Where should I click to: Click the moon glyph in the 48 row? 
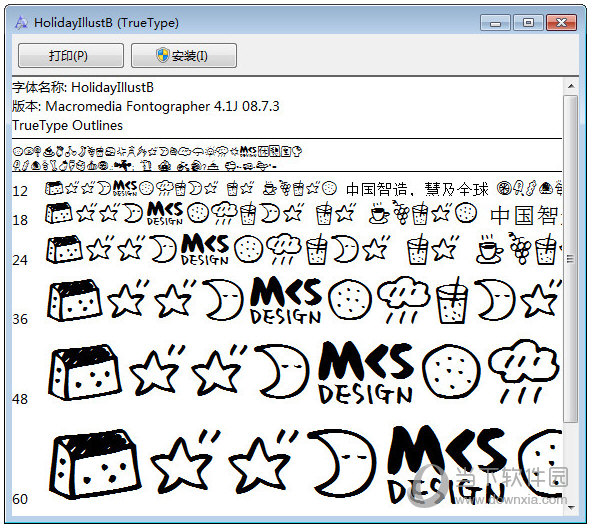coord(282,371)
